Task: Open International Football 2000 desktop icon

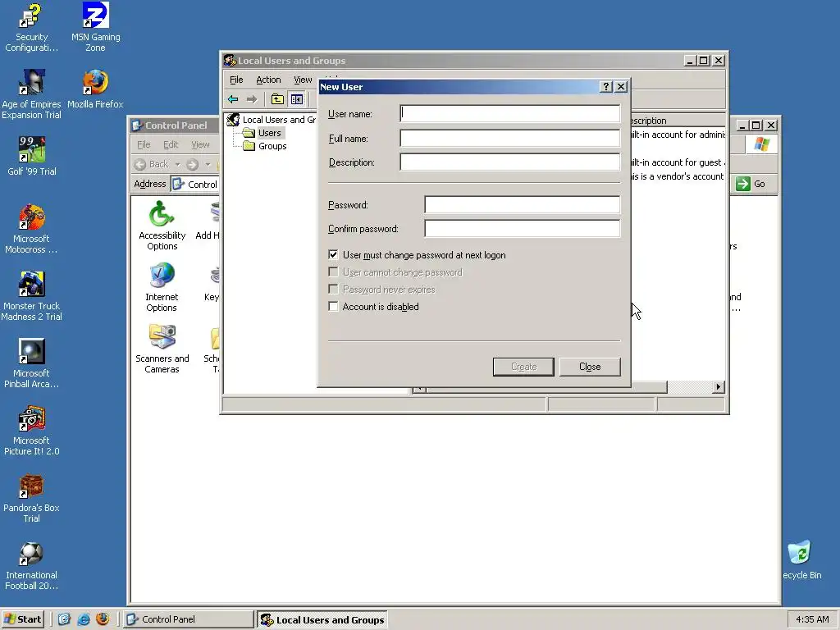Action: (31, 566)
